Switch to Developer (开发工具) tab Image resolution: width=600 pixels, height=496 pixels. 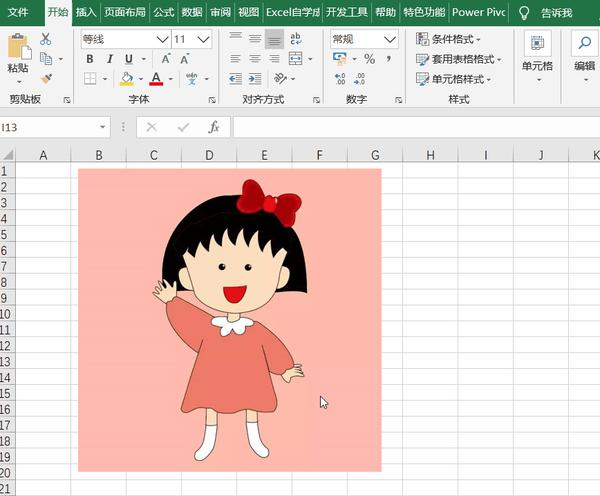[x=347, y=13]
